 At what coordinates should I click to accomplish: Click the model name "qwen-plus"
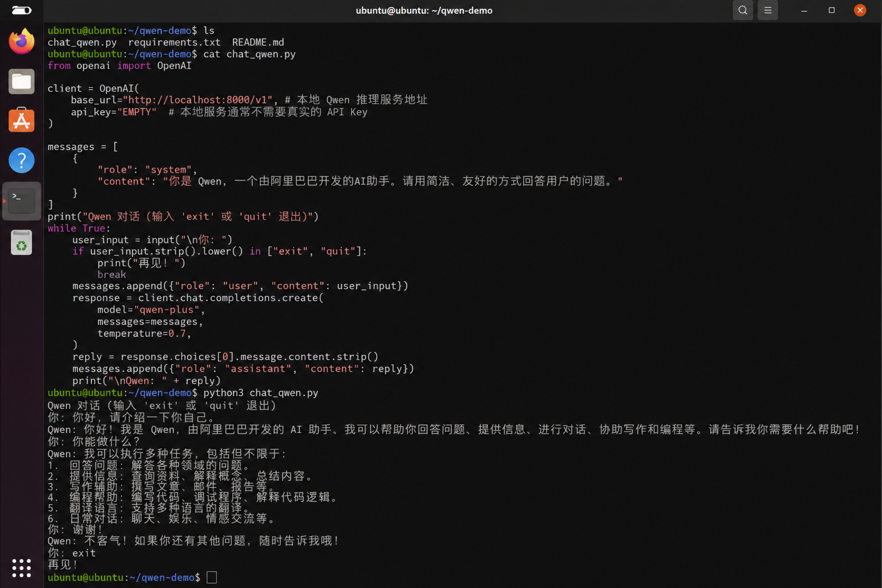(167, 310)
